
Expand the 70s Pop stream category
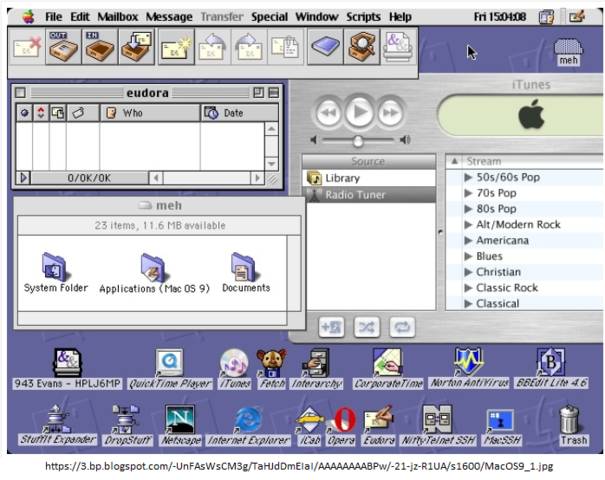[x=468, y=193]
